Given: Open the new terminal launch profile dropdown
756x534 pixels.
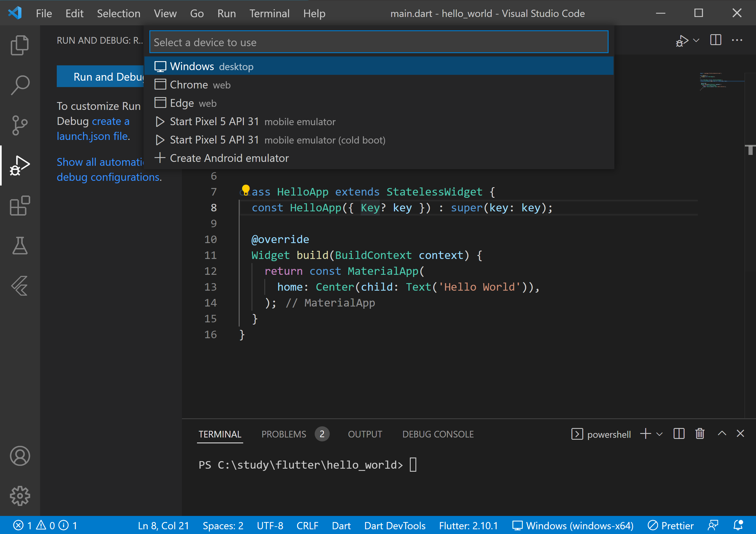Looking at the screenshot, I should tap(659, 434).
